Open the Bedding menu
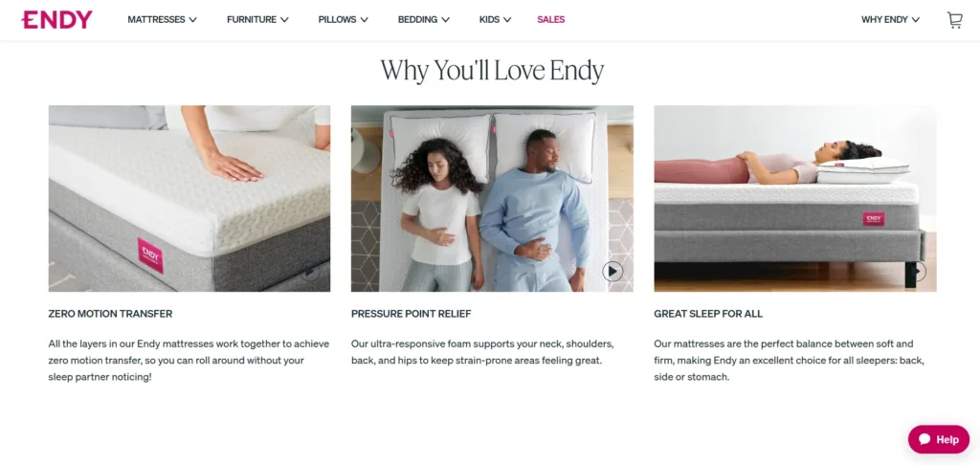Screen dimensions: 980x465 coord(424,19)
